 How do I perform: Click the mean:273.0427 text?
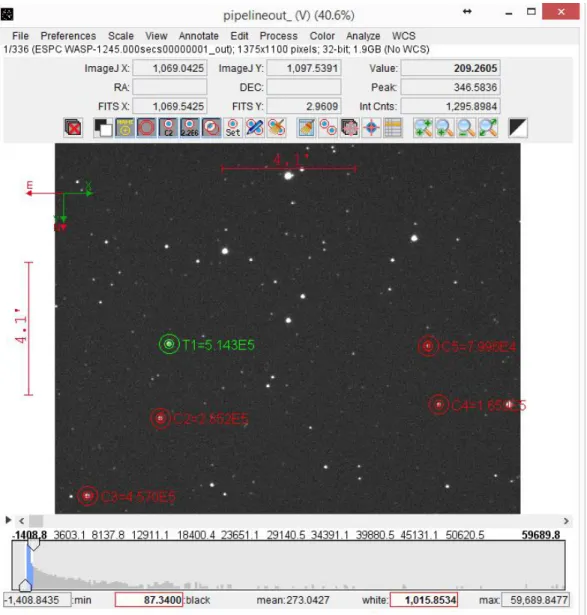pyautogui.click(x=293, y=600)
